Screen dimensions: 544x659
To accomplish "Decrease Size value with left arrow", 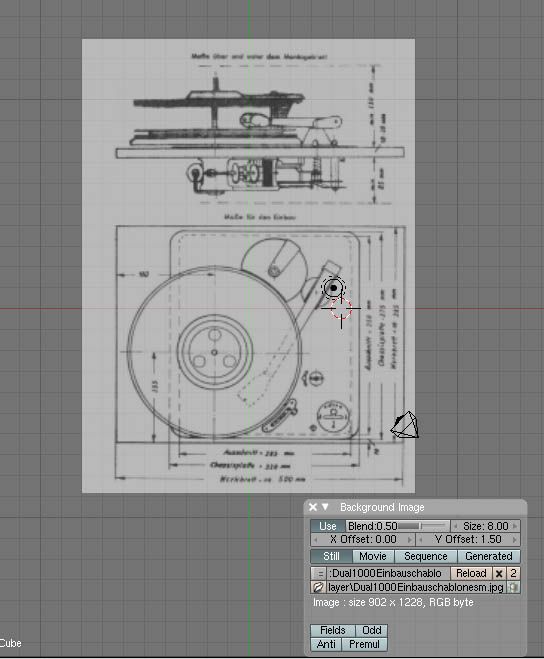I will [454, 526].
